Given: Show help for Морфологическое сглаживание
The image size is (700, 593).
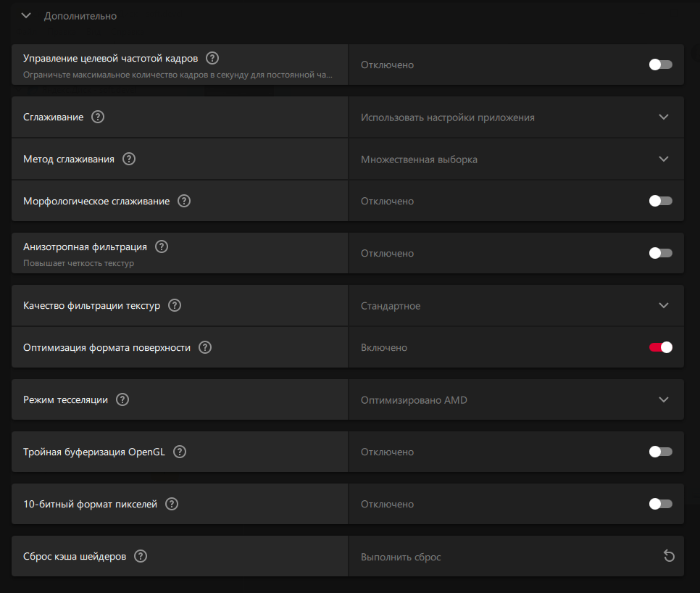Looking at the screenshot, I should tap(184, 201).
